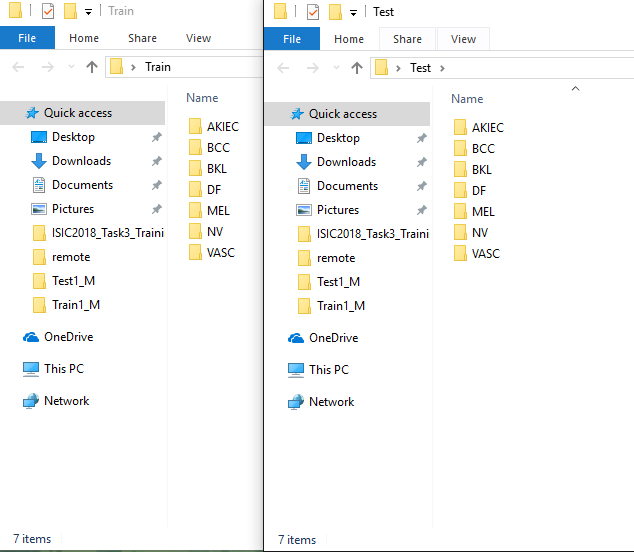Click New folder icon in Train quick access toolbar
634x552 pixels.
(70, 11)
